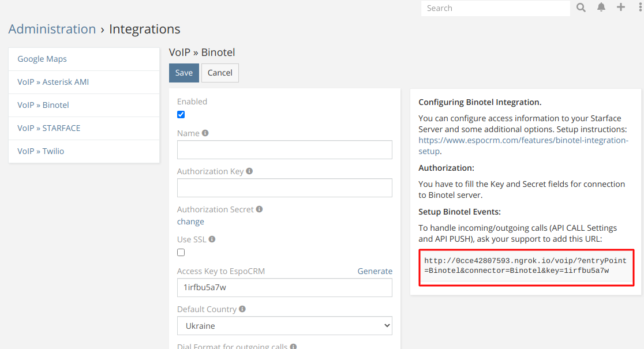Click into the top Search box
Screen dimensions: 644x349
coord(495,8)
